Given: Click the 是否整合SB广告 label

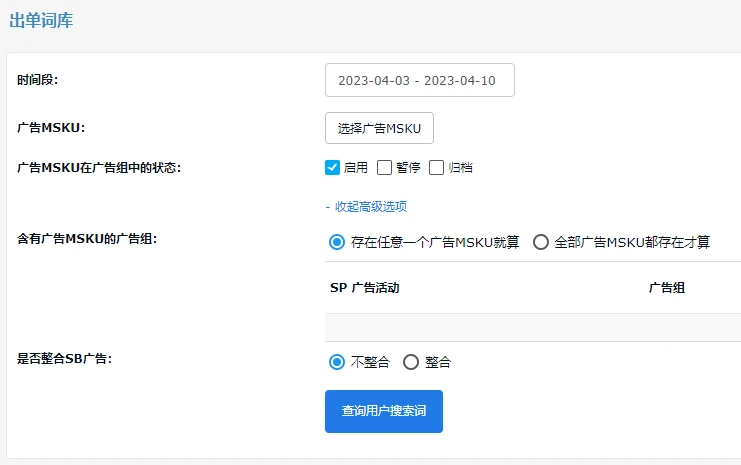Looking at the screenshot, I should (64, 359).
